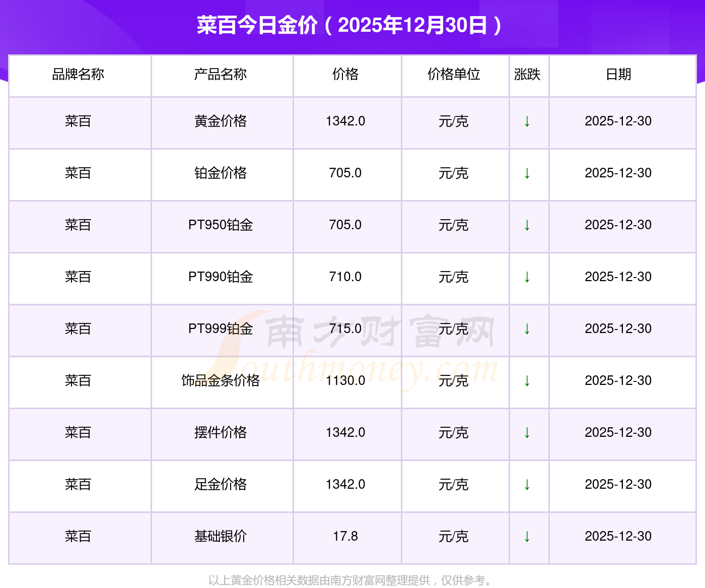
Task: Select the 足金价格 product name
Action: click(221, 485)
